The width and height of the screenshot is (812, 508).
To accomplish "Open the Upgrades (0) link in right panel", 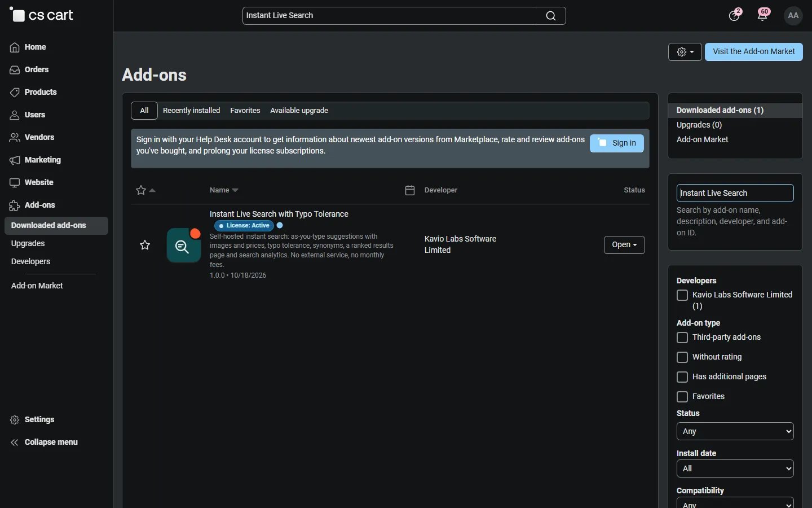I will (699, 125).
